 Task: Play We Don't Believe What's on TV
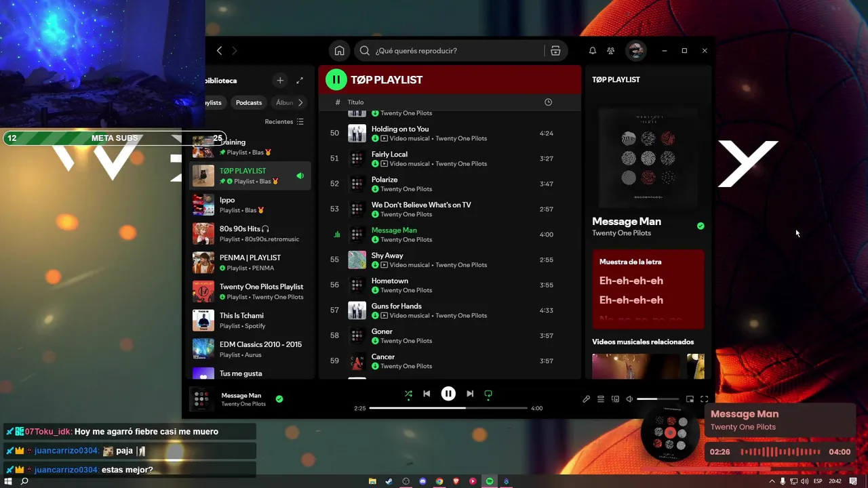[450, 209]
